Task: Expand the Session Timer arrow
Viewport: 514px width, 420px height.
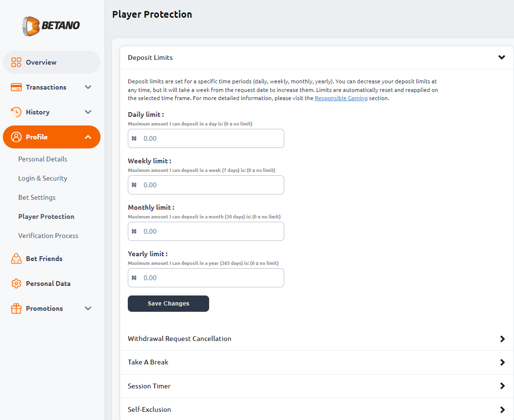Action: pos(502,386)
